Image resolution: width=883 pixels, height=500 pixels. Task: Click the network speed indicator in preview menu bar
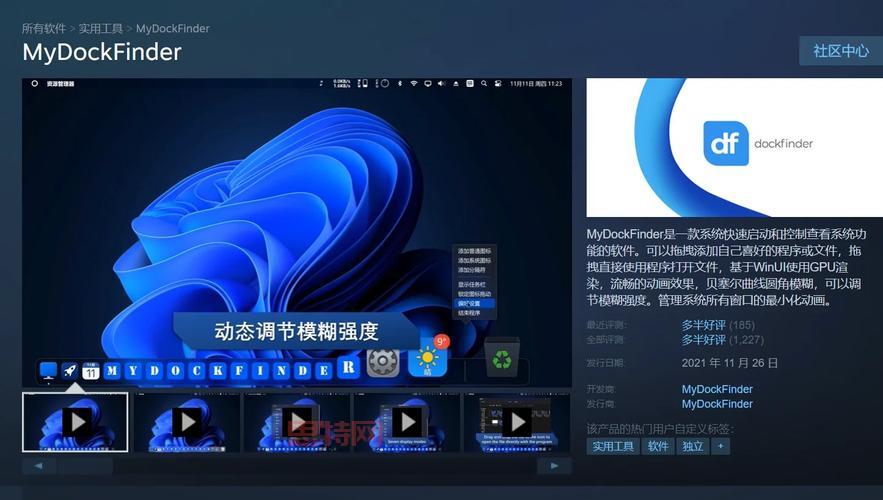[x=341, y=83]
